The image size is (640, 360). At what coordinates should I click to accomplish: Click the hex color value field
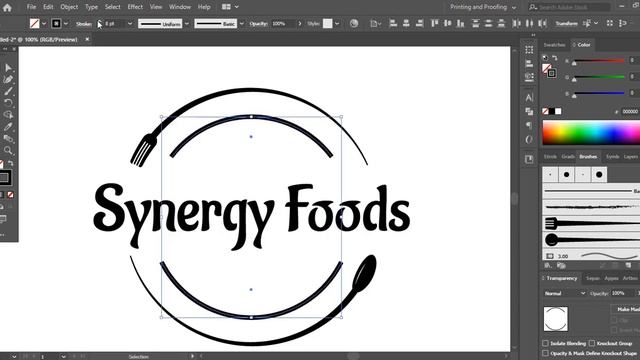[630, 111]
